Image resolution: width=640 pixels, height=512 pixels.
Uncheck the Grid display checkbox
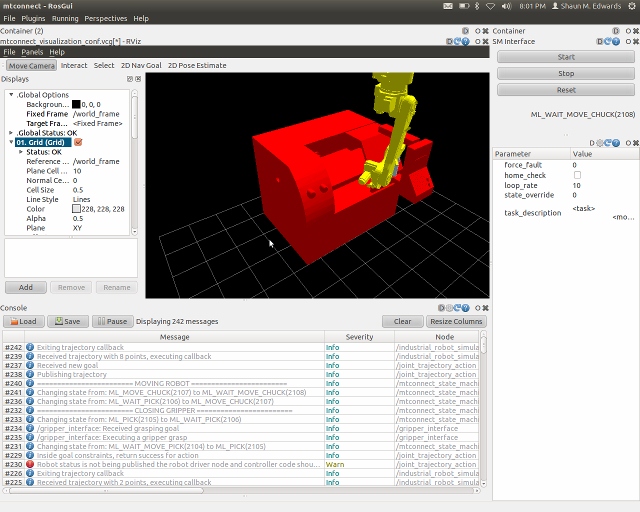(78, 142)
